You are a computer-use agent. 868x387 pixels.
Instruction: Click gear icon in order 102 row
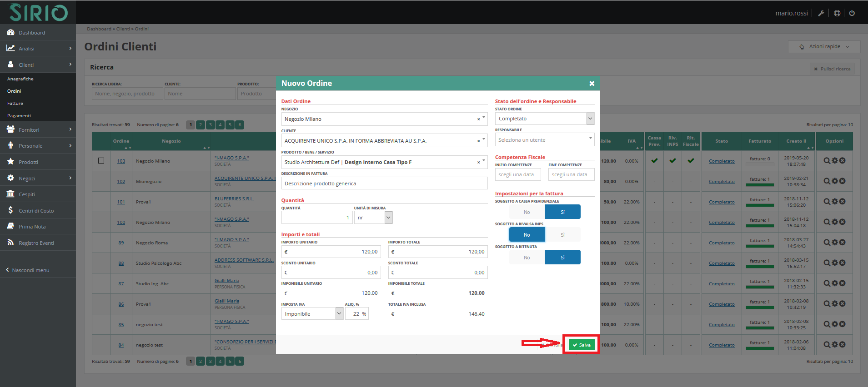[x=834, y=181]
